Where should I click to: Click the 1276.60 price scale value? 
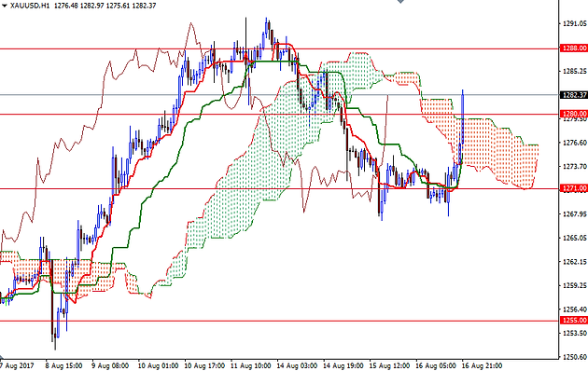pyautogui.click(x=575, y=143)
